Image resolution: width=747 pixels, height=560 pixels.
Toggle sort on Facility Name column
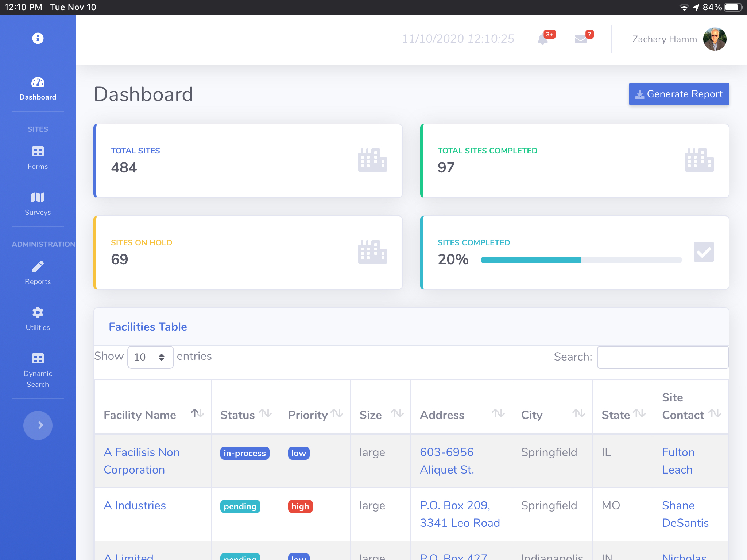(197, 414)
